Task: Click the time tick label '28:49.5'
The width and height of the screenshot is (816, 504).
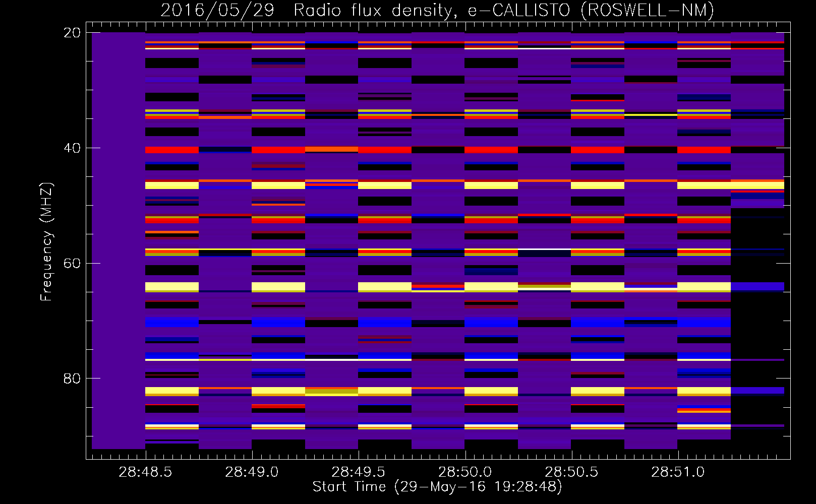Action: pyautogui.click(x=358, y=472)
